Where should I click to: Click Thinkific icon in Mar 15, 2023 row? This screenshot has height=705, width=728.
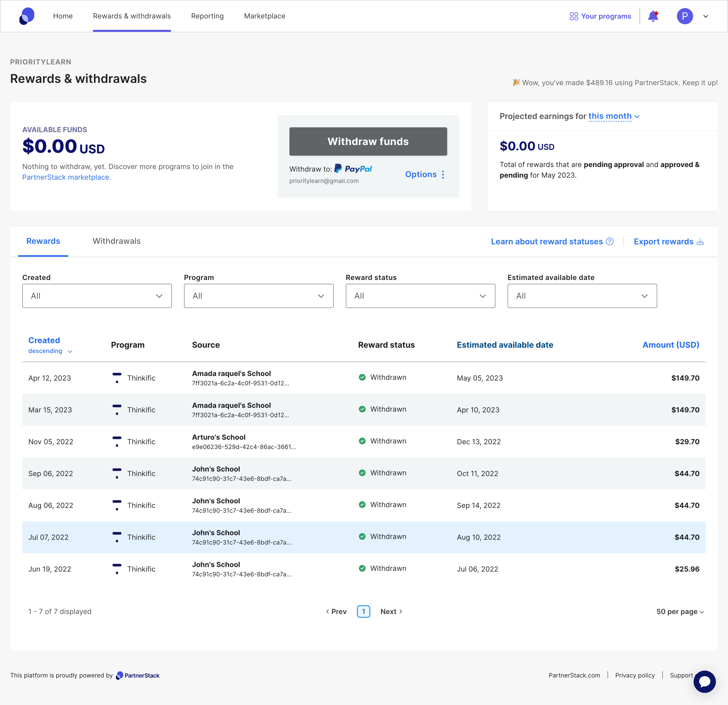coord(117,410)
